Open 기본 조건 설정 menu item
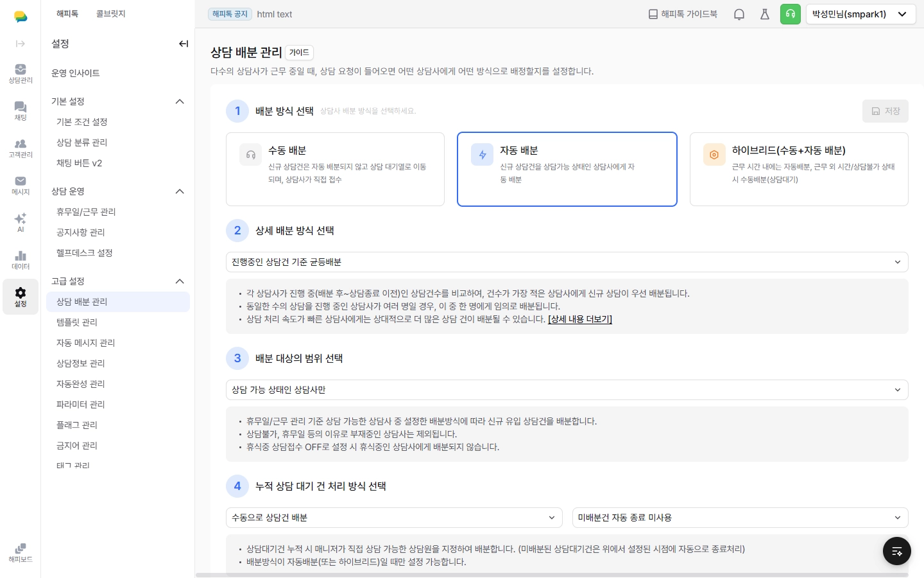The width and height of the screenshot is (924, 578). [x=118, y=122]
